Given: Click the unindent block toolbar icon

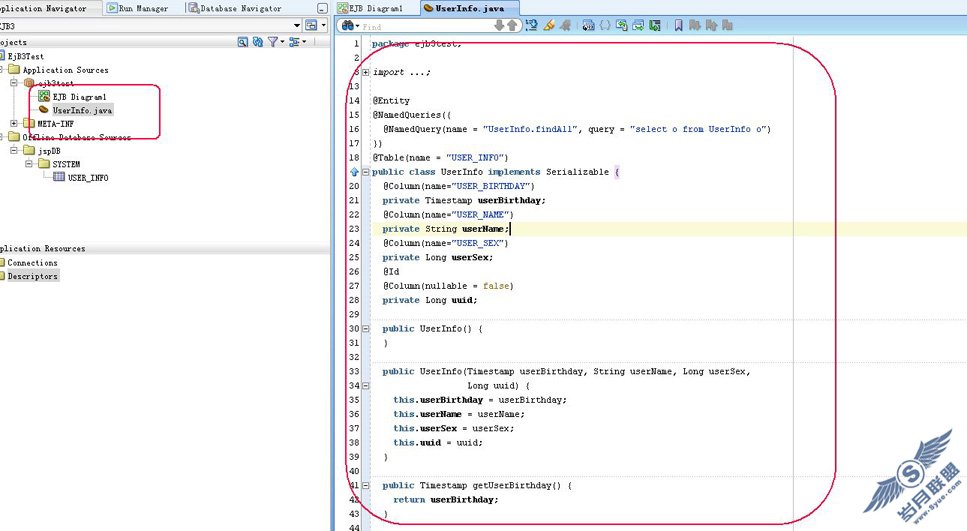Looking at the screenshot, I should pos(655,25).
